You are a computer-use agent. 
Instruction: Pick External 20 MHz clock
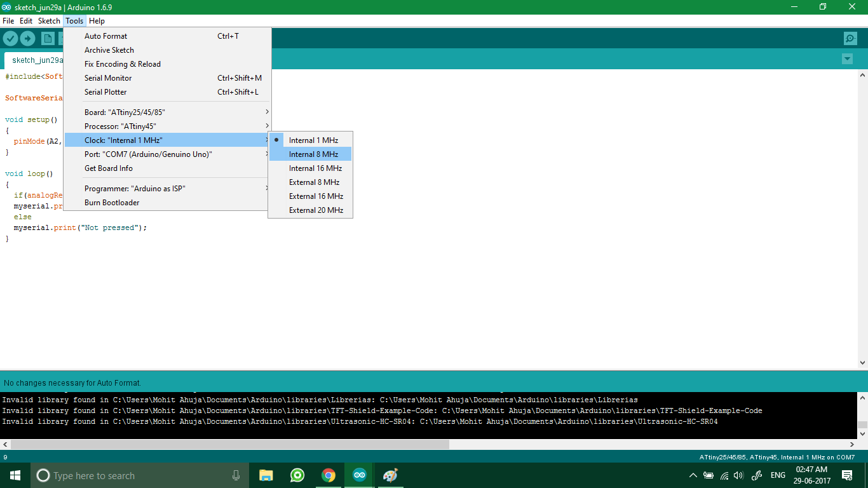click(x=310, y=210)
